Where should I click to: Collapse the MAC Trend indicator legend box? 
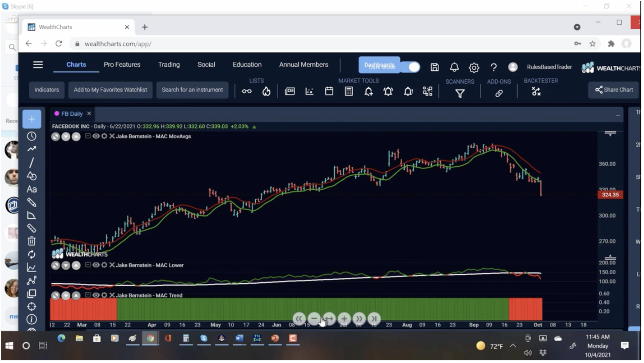tap(88, 295)
